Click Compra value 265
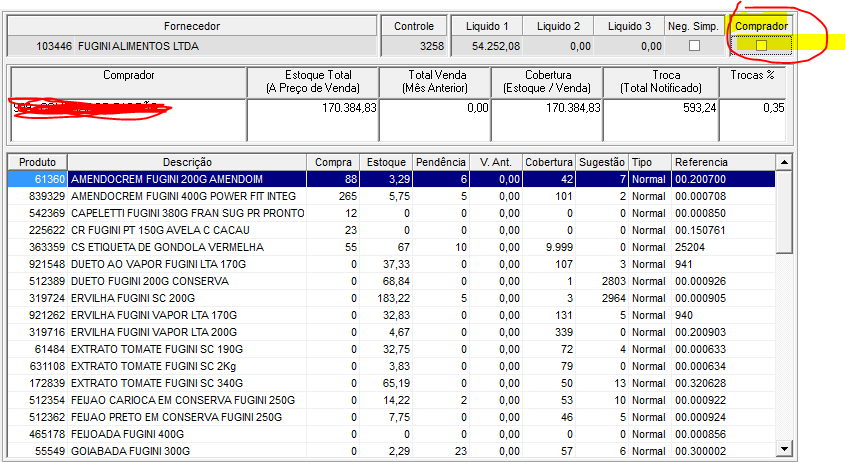845x462 pixels. (348, 196)
